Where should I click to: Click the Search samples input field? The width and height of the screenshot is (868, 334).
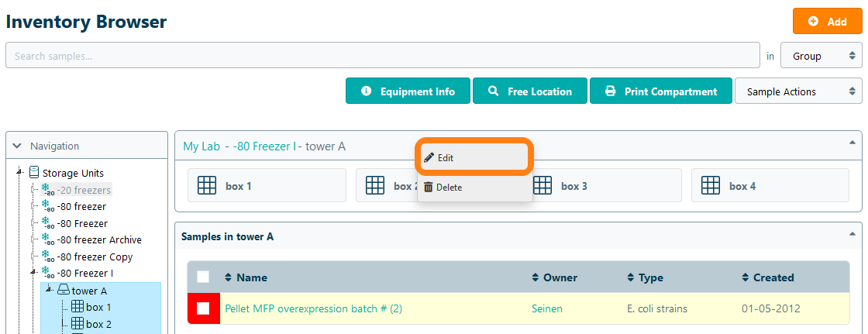pyautogui.click(x=382, y=56)
